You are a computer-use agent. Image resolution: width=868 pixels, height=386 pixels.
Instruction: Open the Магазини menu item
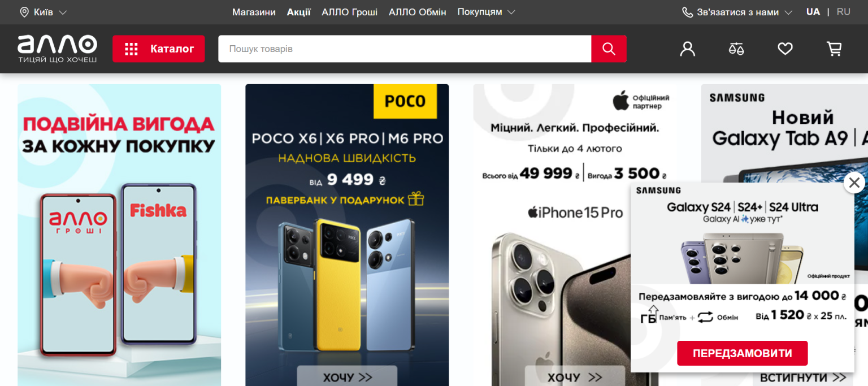[254, 12]
